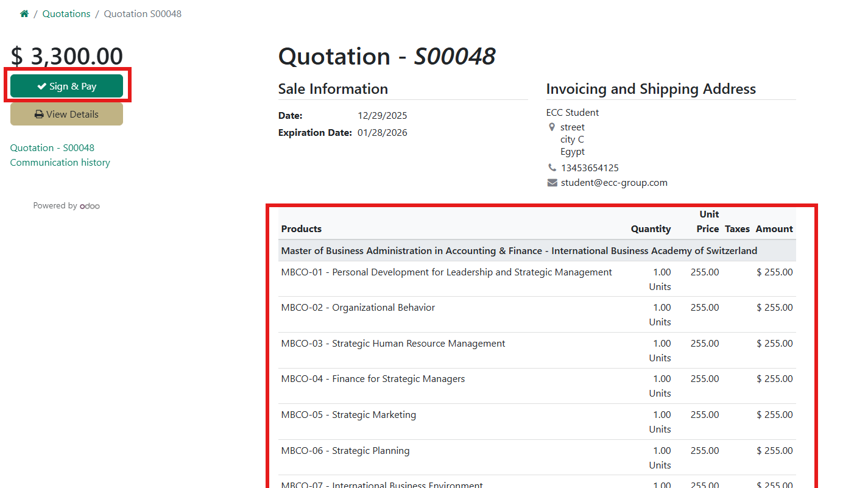Screen dimensions: 868x488
Task: Select the MBCO-02 Organizational Behavior row
Action: (358, 308)
